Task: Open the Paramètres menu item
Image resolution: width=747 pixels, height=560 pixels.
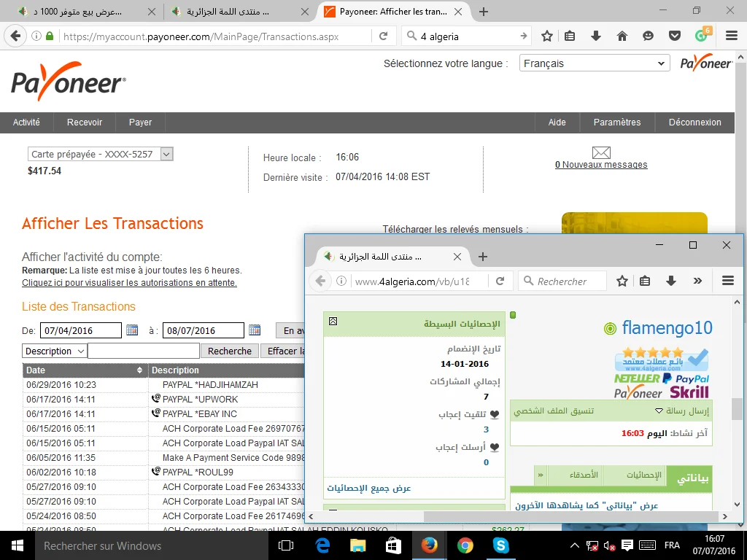Action: (617, 122)
